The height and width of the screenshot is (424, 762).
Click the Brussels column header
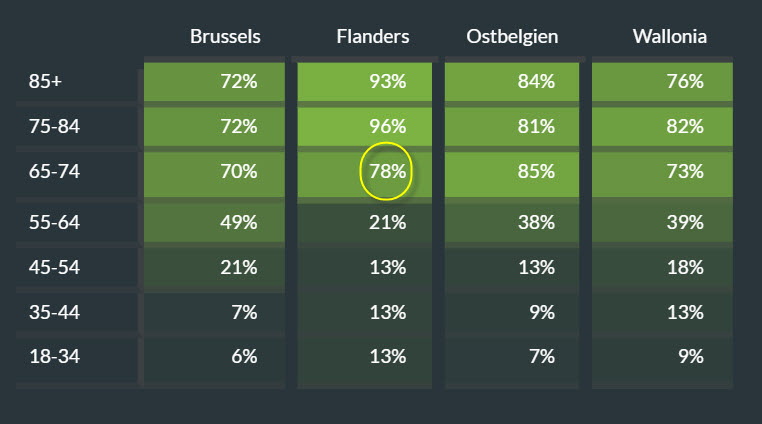(225, 37)
